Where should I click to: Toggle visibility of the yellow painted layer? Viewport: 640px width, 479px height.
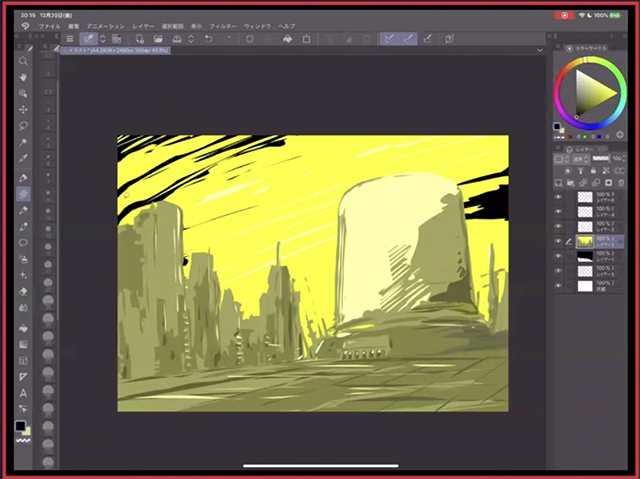point(558,242)
